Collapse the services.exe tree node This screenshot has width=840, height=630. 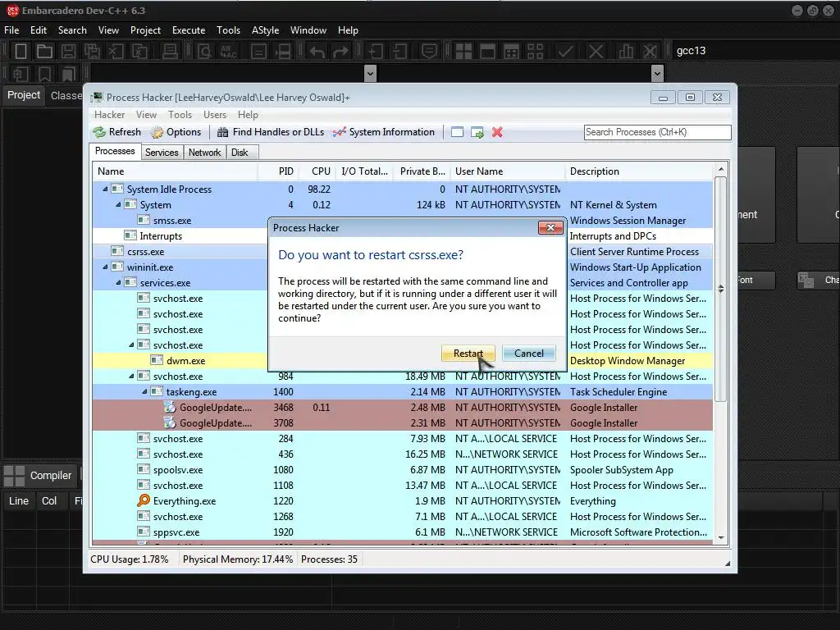[x=118, y=282]
